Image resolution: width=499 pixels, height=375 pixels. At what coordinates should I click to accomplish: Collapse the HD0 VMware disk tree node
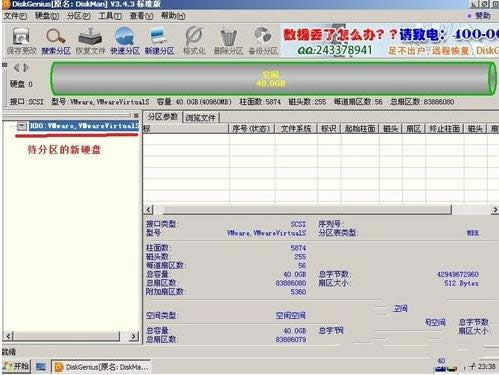pos(22,126)
